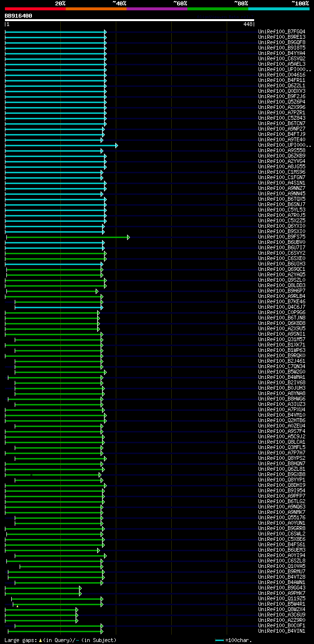Select subject UniRef100_B6SNJ7

pyautogui.click(x=282, y=205)
